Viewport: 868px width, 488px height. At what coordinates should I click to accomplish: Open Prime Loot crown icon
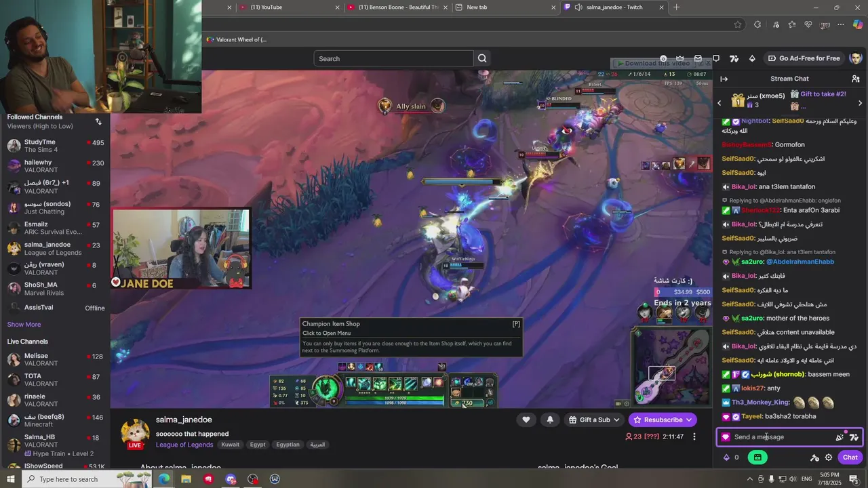681,58
